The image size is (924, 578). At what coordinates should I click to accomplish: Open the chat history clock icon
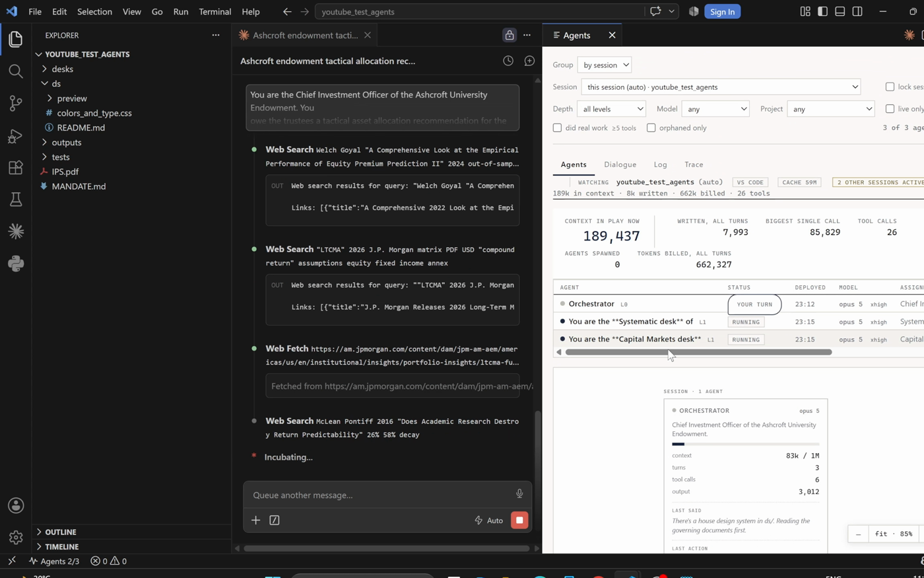click(x=508, y=61)
